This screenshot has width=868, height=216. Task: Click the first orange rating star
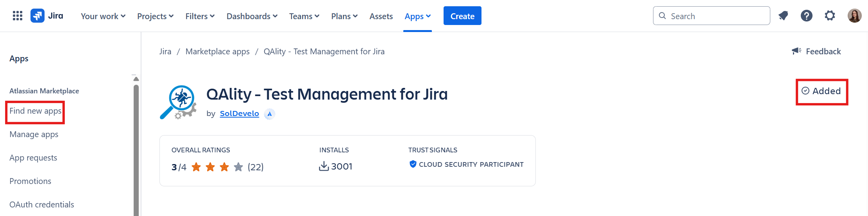(x=196, y=167)
